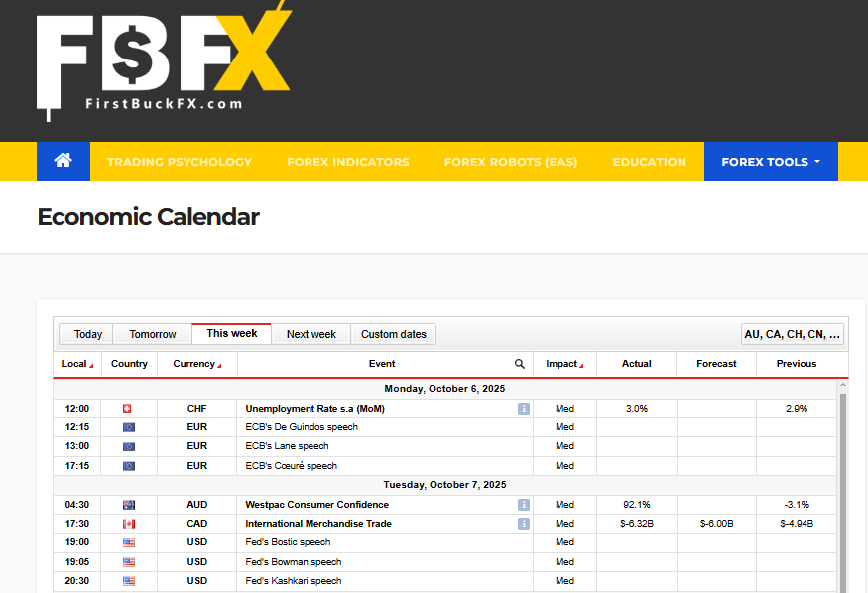Open the Education menu item
This screenshot has height=593, width=868.
pyautogui.click(x=649, y=161)
